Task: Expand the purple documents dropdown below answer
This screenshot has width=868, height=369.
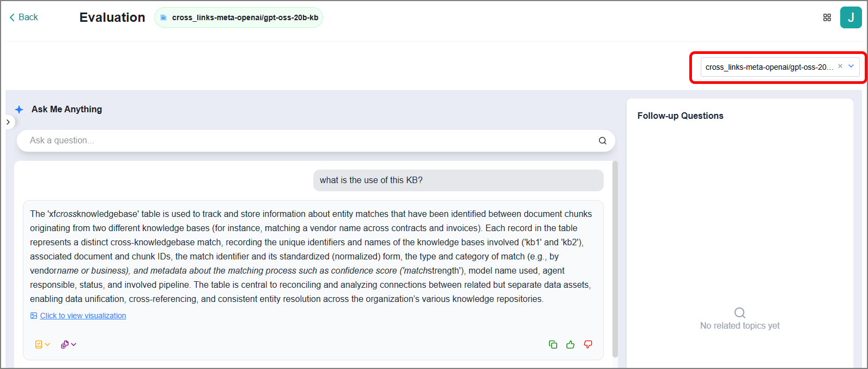Action: point(69,344)
